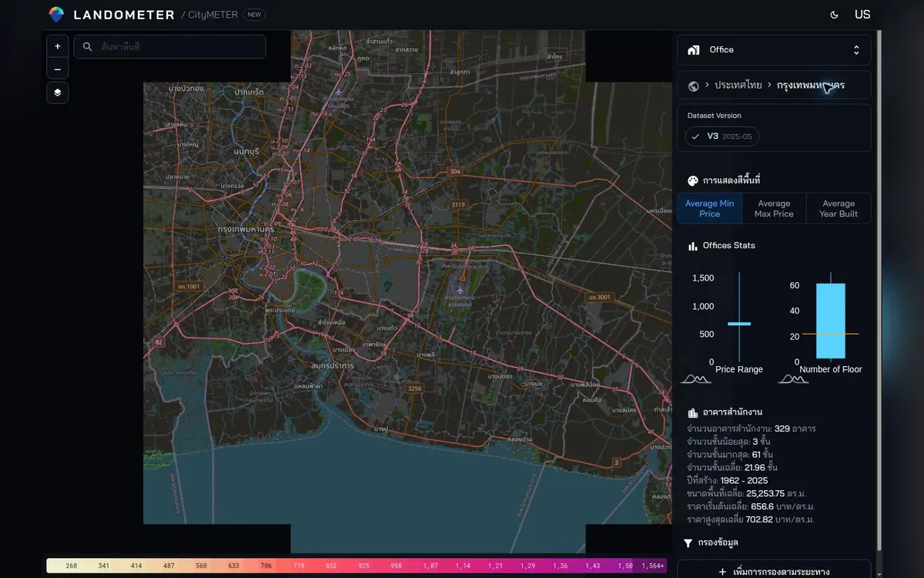
Task: Switch to Average Max Price tab
Action: (774, 209)
